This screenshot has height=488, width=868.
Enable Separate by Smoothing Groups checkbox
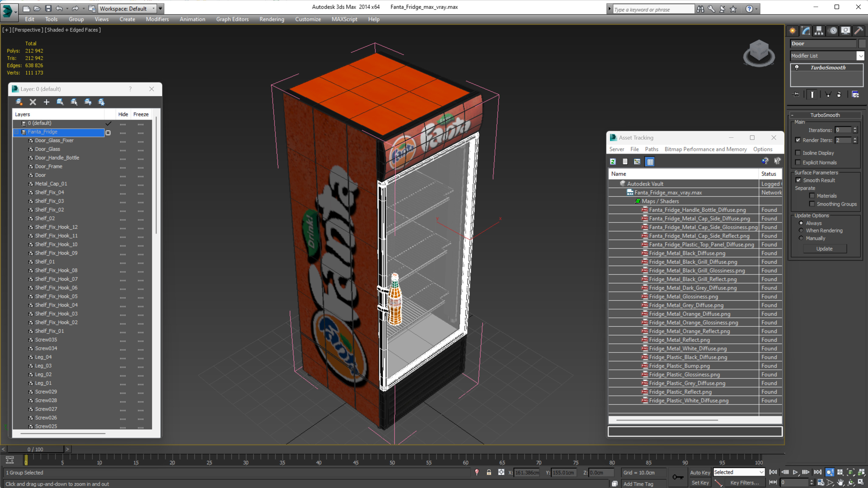pyautogui.click(x=812, y=204)
